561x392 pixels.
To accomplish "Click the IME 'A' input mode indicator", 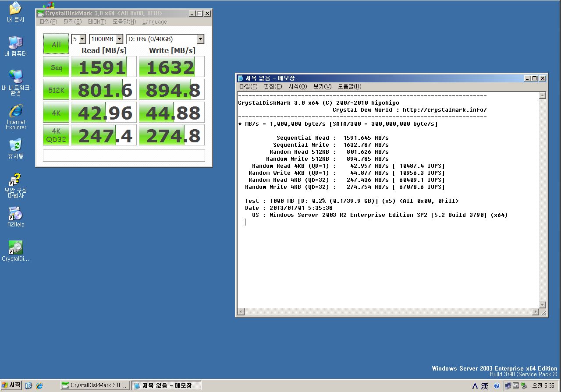I will [475, 386].
